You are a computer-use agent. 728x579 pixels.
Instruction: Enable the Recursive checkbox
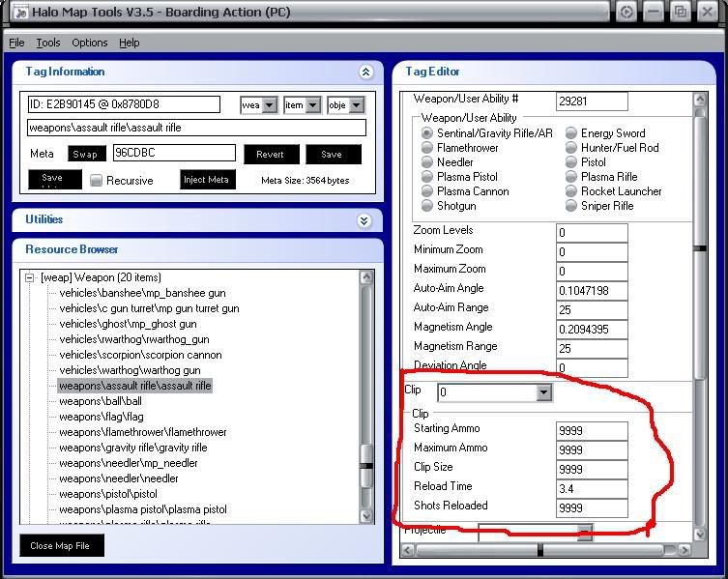tap(96, 180)
